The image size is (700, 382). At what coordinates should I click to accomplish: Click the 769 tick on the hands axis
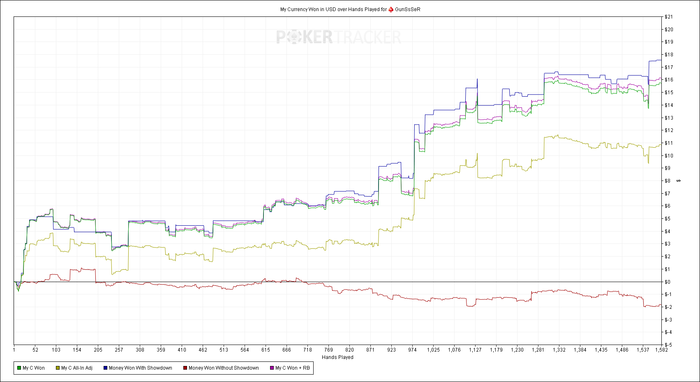pos(329,351)
